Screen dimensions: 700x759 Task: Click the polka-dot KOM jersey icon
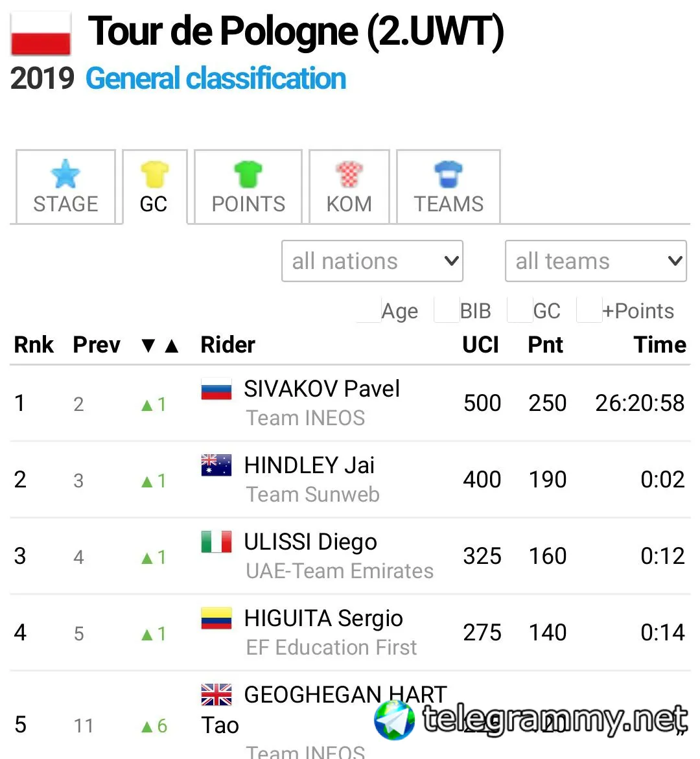coord(349,174)
